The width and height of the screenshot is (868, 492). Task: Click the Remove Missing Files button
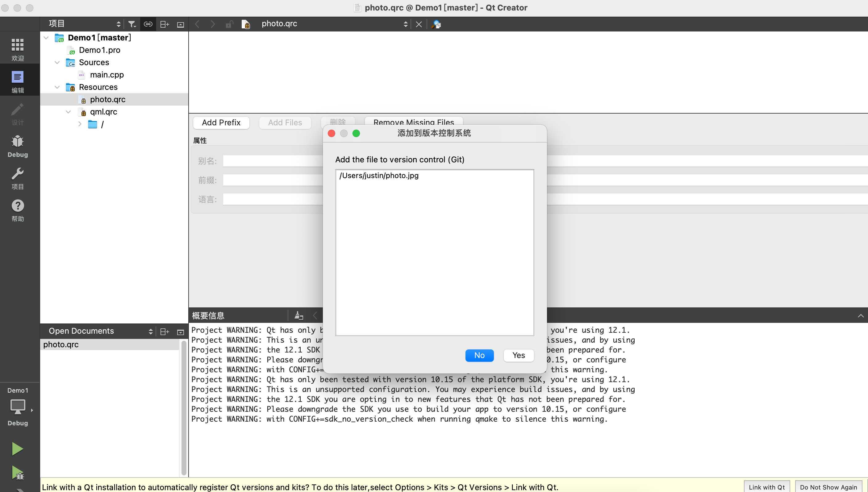coord(414,122)
